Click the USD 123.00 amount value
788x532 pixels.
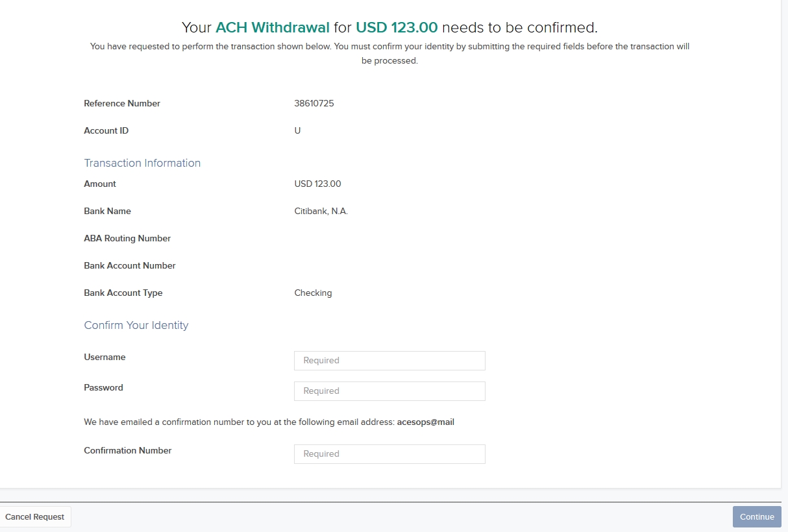[x=317, y=184]
